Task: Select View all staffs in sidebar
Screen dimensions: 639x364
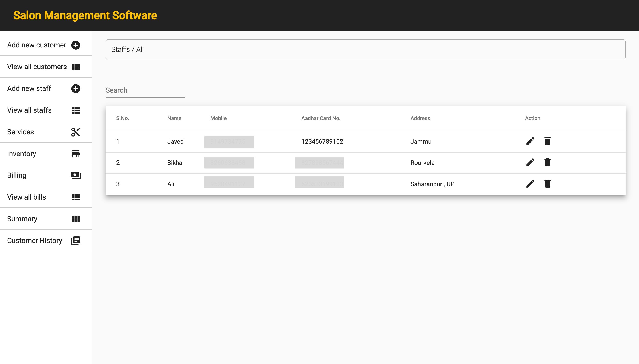Action: (x=29, y=110)
